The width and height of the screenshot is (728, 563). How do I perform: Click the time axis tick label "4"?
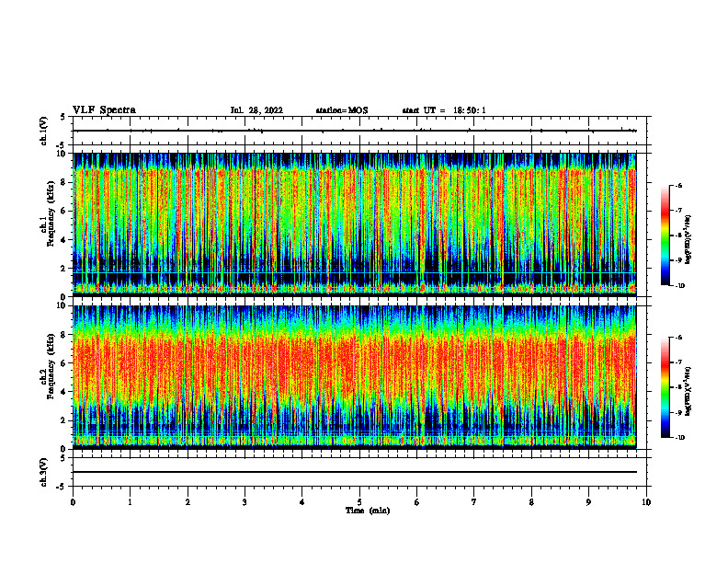[302, 502]
